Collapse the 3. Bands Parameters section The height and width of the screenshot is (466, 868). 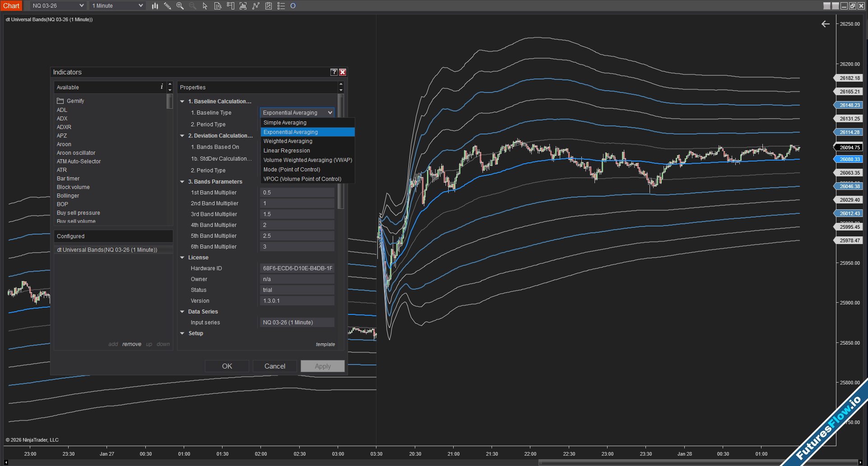coord(182,182)
